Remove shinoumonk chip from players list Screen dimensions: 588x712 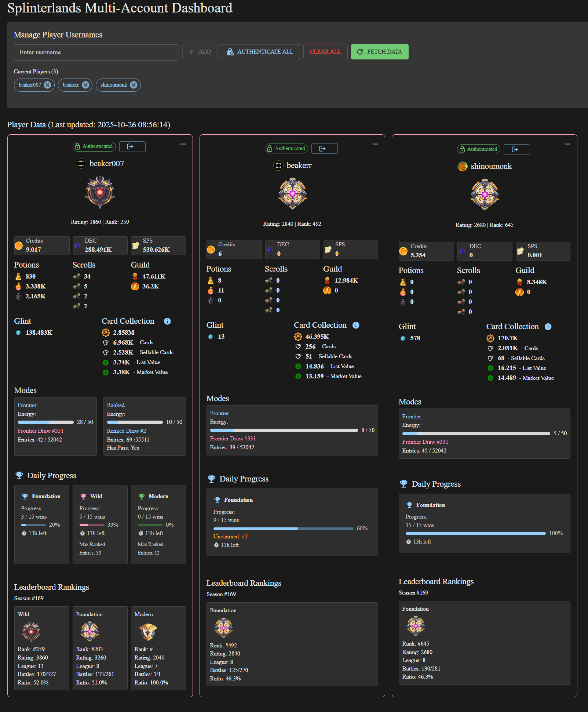134,85
